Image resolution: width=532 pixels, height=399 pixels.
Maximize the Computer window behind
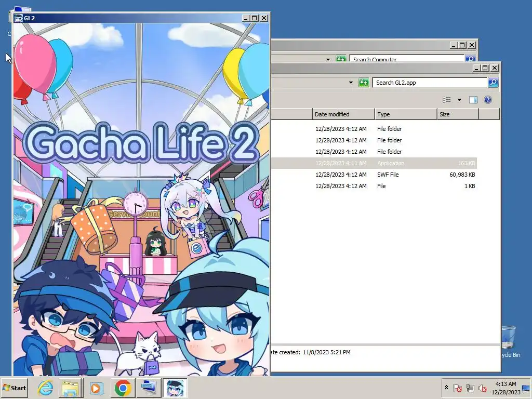[462, 45]
